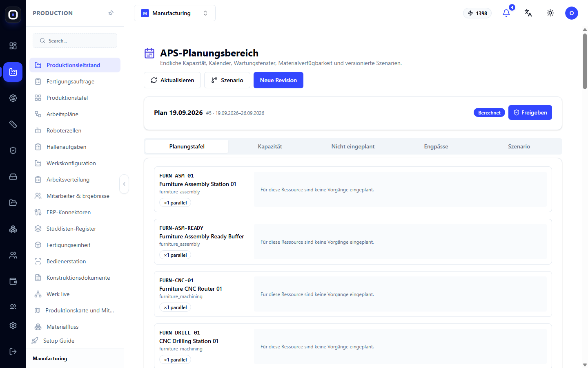This screenshot has width=588, height=368.
Task: Collapse the sidebar with the chevron handle
Action: (124, 184)
